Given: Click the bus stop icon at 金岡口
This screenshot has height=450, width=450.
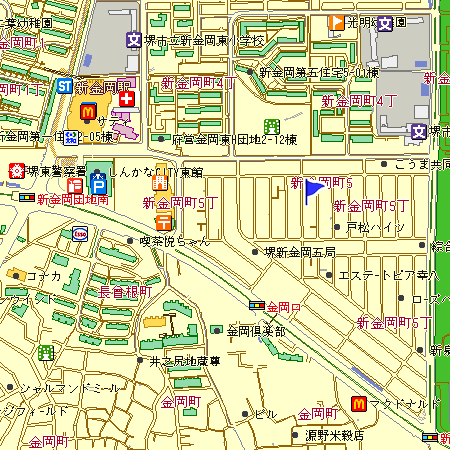Looking at the screenshot, I should (x=257, y=305).
